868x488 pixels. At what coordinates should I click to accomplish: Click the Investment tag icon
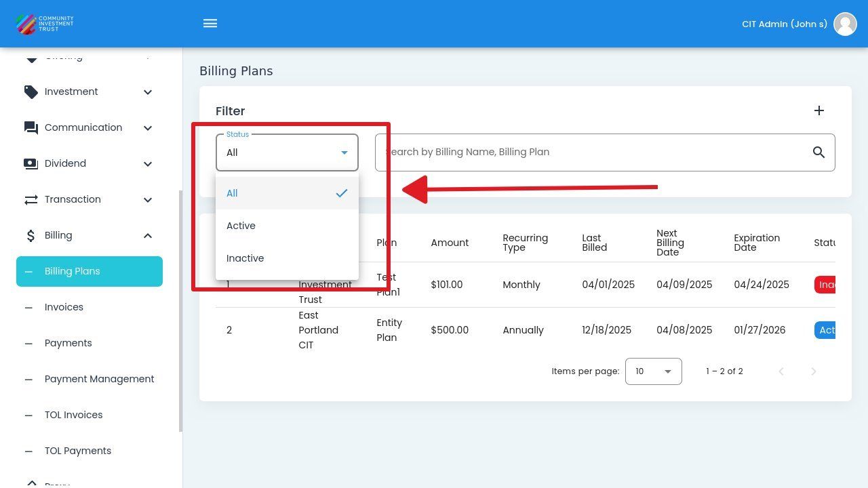31,92
